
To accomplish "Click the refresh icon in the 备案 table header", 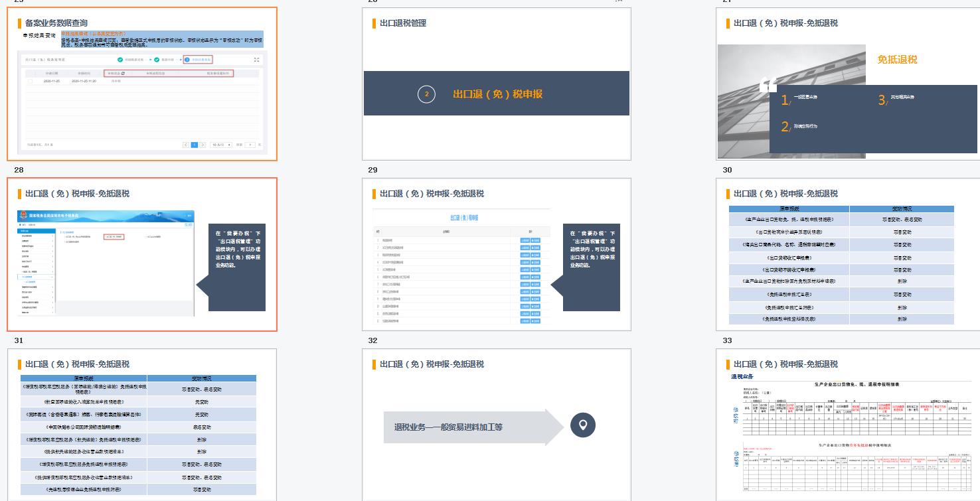I will point(123,74).
